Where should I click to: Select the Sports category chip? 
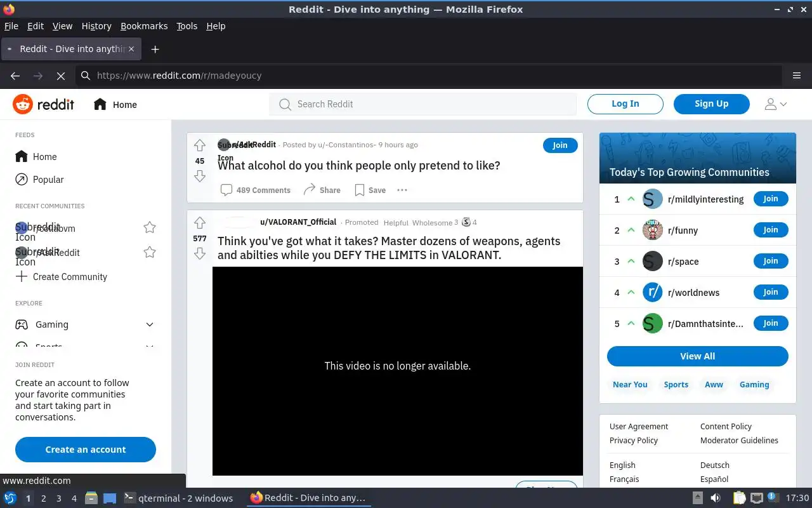coord(676,385)
